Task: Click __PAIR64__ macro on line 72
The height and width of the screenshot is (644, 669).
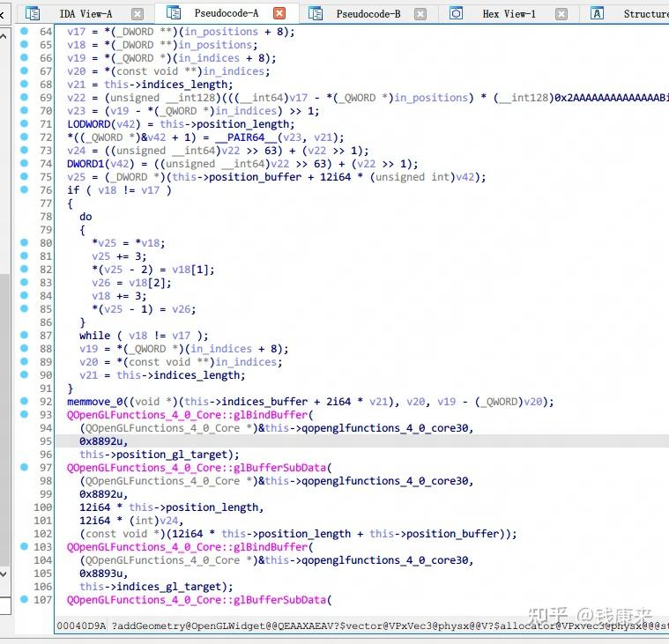Action: pos(246,137)
